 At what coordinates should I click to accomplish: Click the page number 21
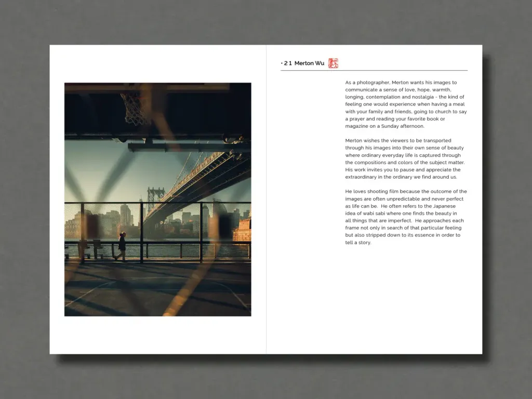[288, 63]
